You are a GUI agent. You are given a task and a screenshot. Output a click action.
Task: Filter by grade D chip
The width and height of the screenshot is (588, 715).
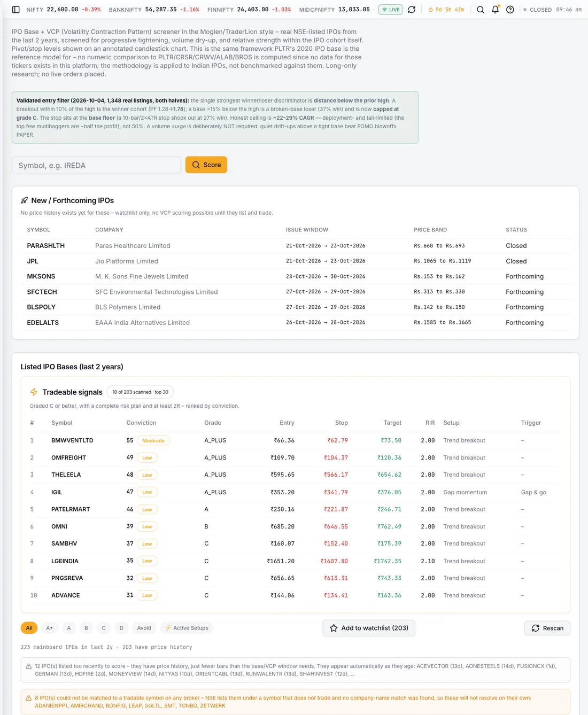pos(121,628)
